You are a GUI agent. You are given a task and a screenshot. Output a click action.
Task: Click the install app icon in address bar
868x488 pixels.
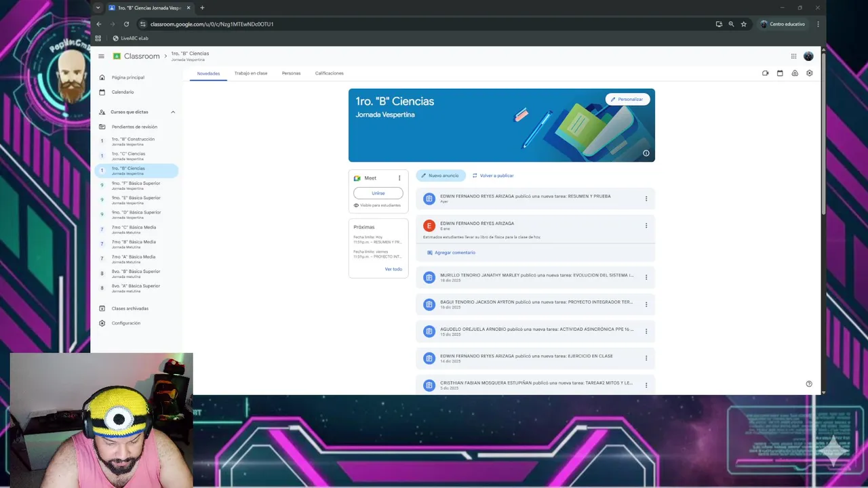coord(719,24)
